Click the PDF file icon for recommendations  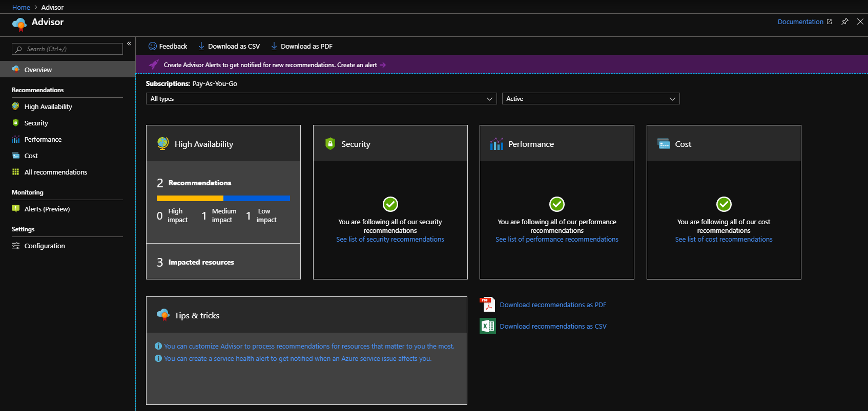[487, 305]
